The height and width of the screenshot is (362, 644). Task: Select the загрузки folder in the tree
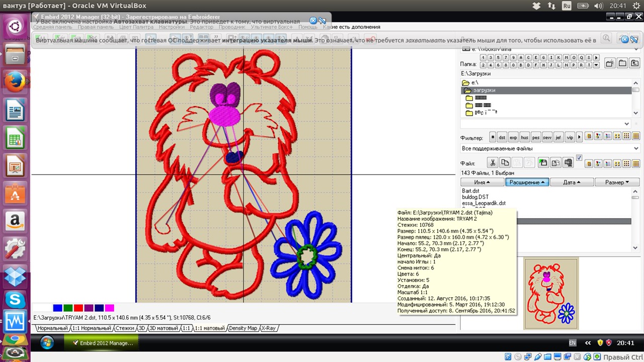point(546,90)
